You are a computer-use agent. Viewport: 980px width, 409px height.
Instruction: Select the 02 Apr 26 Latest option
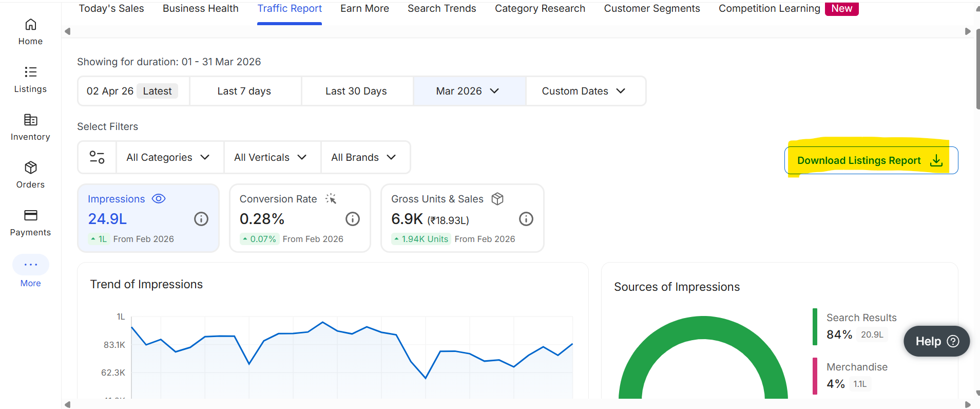click(x=132, y=91)
